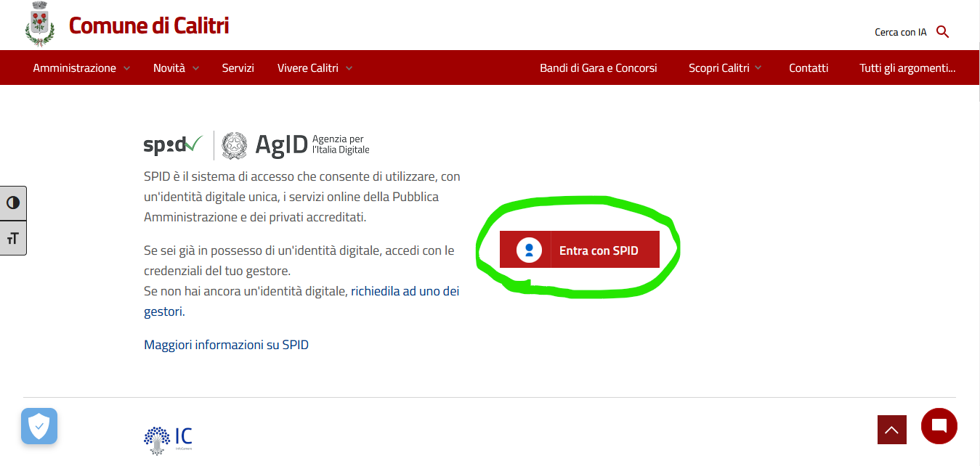Click the InfoCamere IC logo

coord(168,440)
